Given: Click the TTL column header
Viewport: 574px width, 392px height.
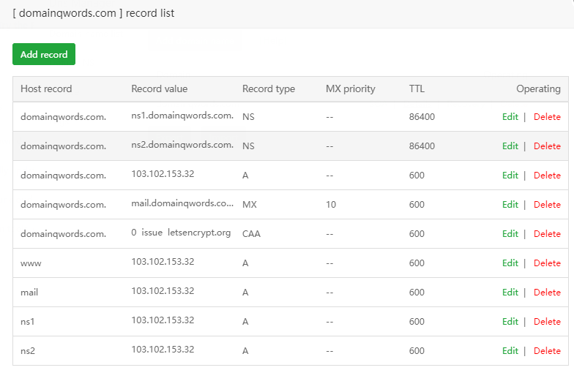Looking at the screenshot, I should 417,89.
